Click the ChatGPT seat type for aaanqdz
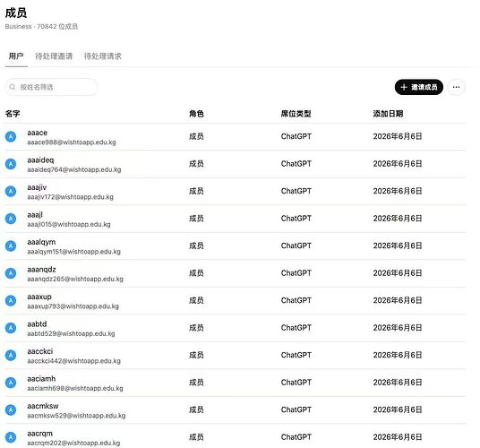 pyautogui.click(x=296, y=273)
